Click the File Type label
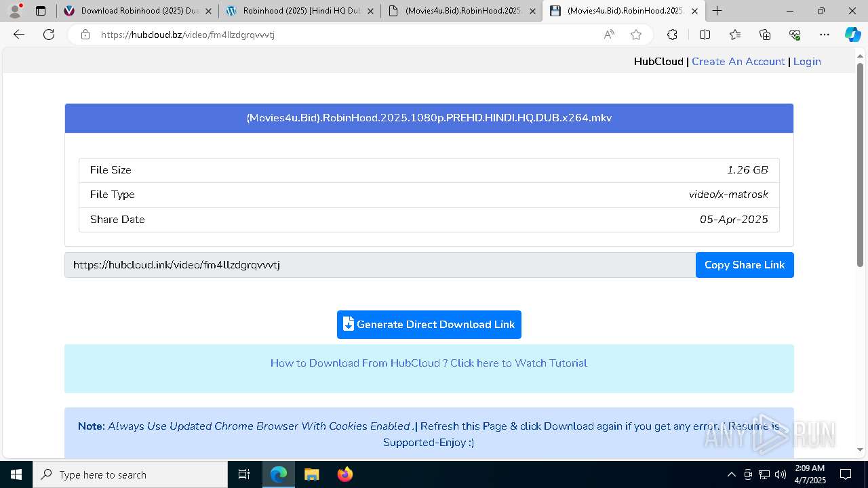The image size is (868, 488). [x=113, y=195]
